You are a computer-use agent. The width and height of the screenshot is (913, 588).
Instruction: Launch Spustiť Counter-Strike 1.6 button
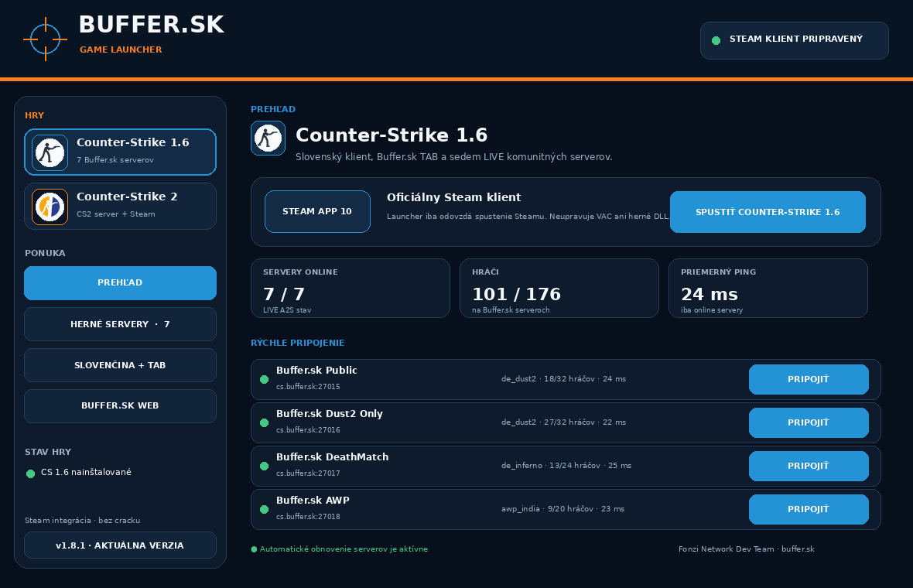pyautogui.click(x=768, y=212)
